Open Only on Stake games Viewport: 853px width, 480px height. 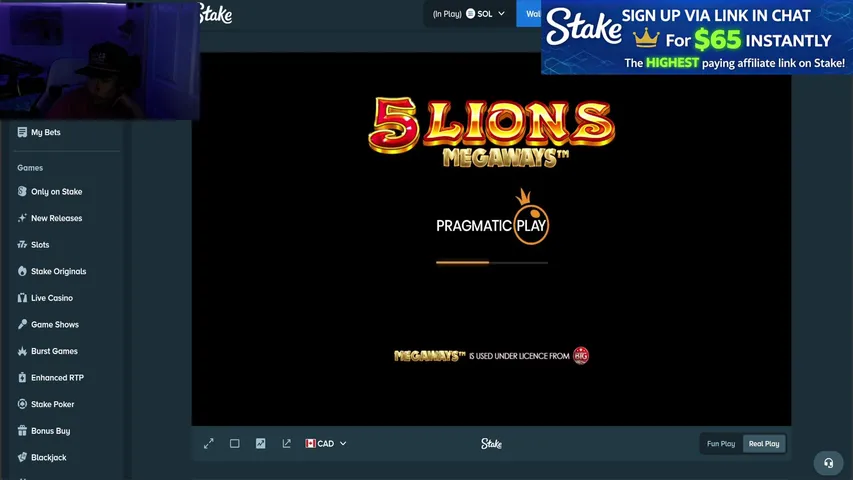[57, 192]
